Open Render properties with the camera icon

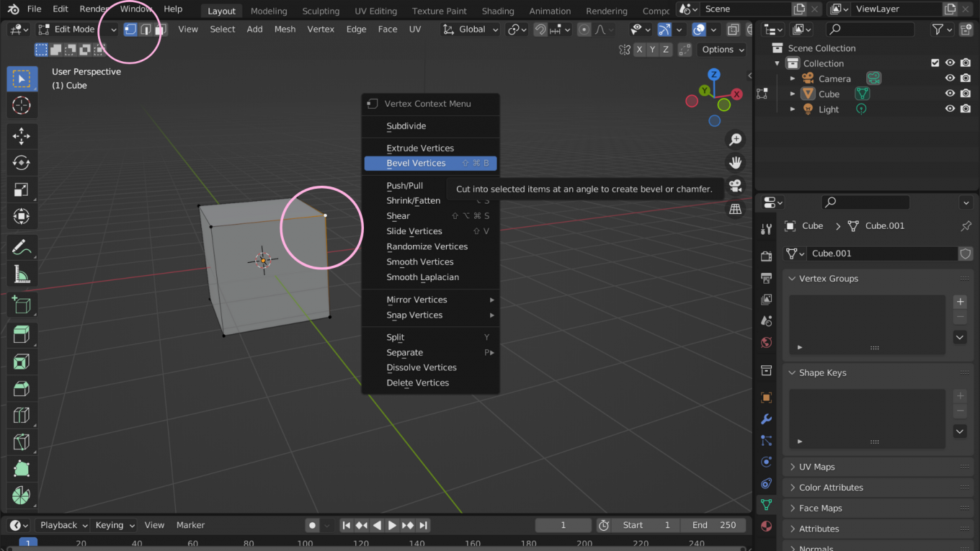766,256
